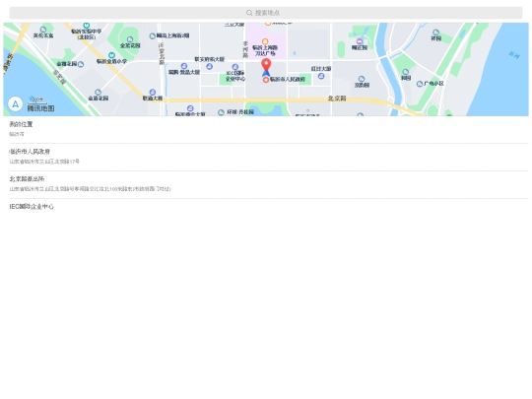Click the 金盾小学 school map icon
This screenshot has width=532, height=399.
point(111,55)
